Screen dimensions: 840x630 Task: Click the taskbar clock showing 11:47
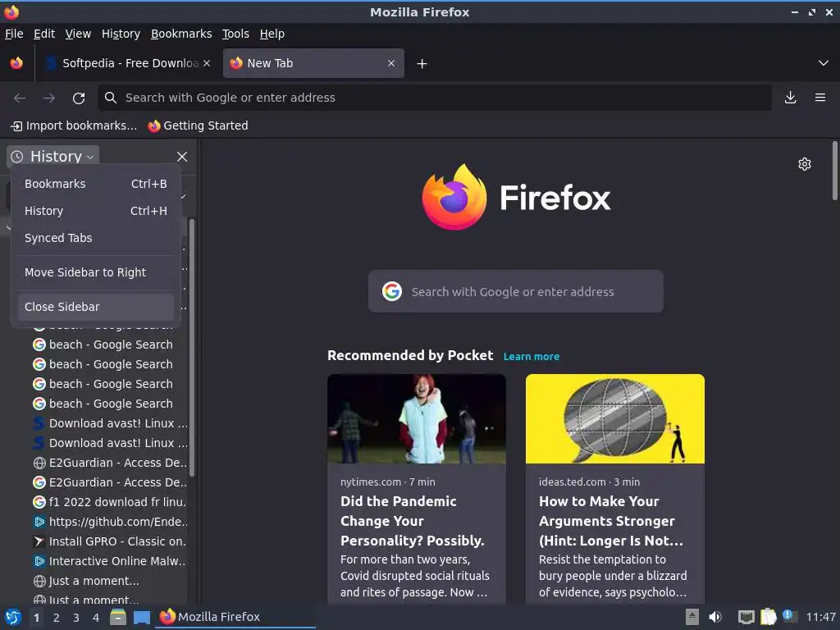(x=820, y=617)
